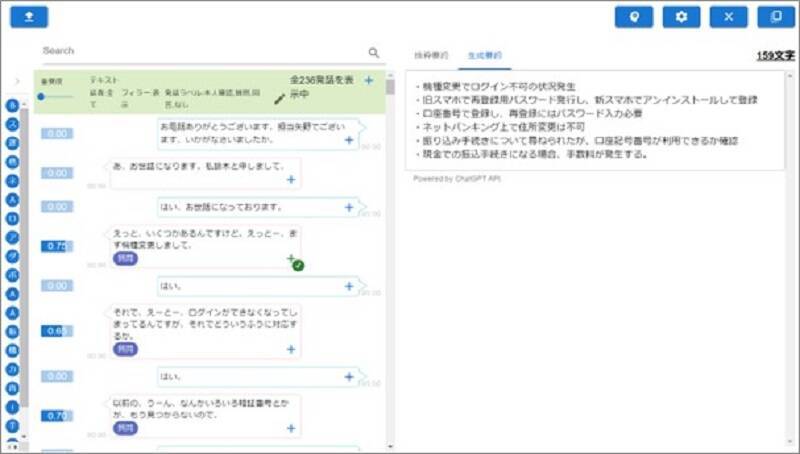Click the copy button at top right
Image resolution: width=800 pixels, height=454 pixels.
tap(776, 17)
